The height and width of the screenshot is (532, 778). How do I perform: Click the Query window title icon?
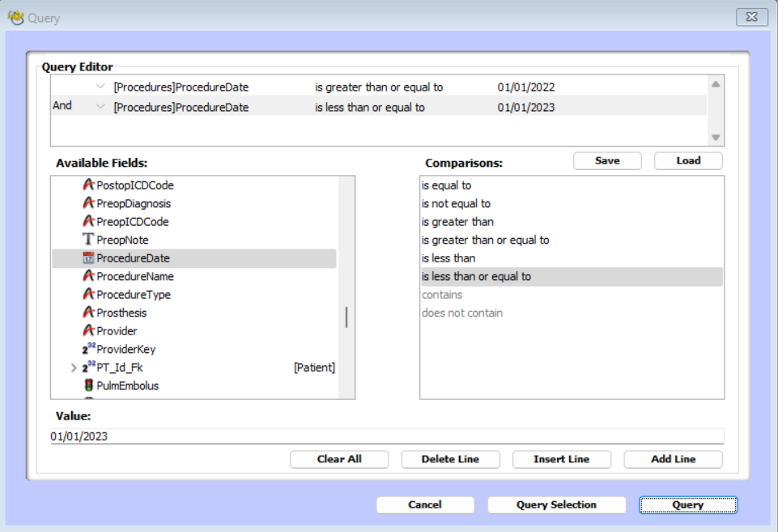15,18
